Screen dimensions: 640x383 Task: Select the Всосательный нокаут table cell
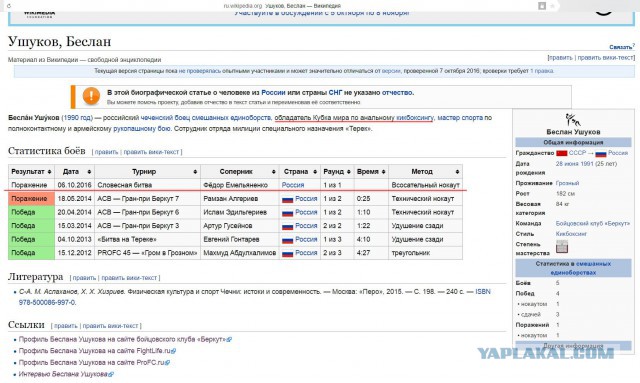425,185
